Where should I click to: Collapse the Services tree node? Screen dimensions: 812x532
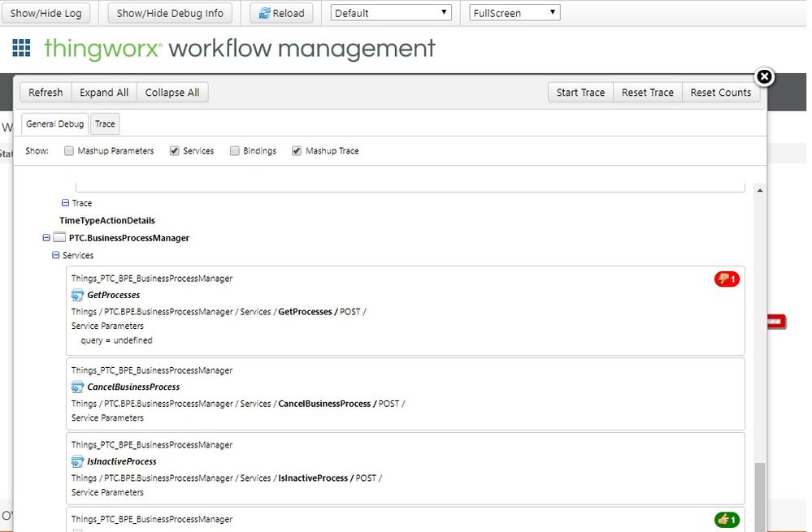coord(56,255)
